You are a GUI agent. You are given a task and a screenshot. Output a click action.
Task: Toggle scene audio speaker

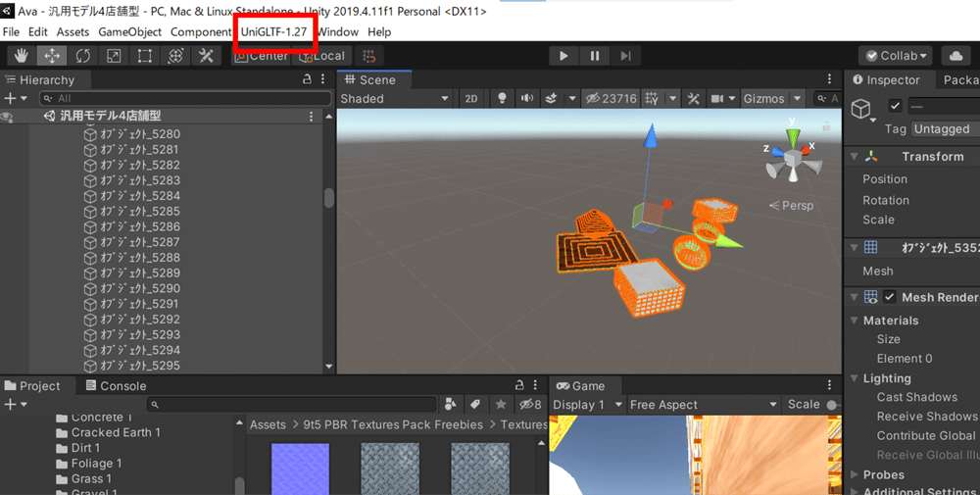[527, 98]
